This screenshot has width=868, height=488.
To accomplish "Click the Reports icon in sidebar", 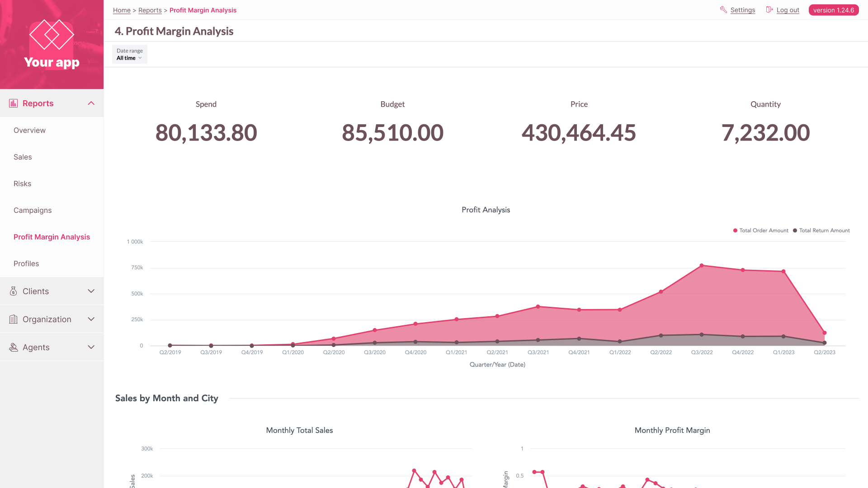I will (13, 103).
